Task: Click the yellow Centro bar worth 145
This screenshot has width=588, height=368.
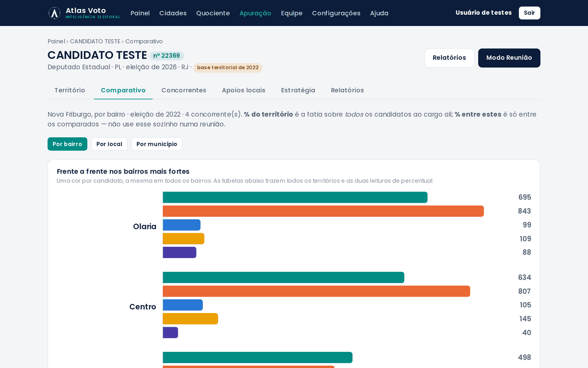Action: (x=191, y=319)
